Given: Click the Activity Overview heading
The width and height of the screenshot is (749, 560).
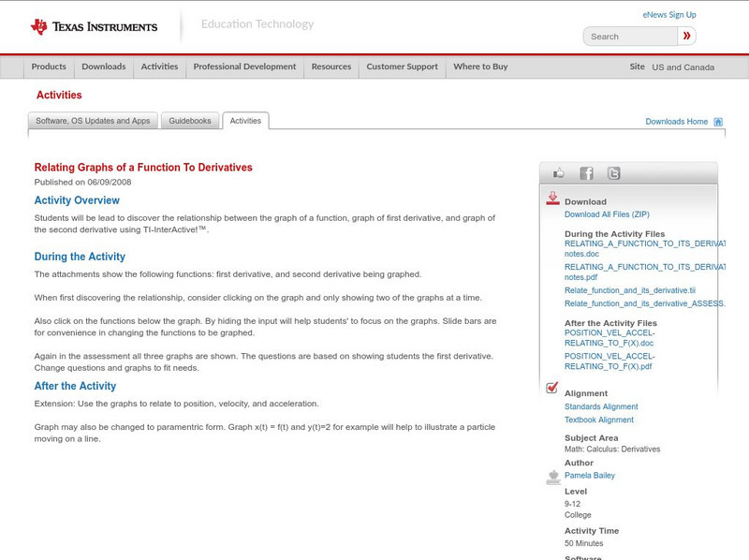Looking at the screenshot, I should [77, 200].
